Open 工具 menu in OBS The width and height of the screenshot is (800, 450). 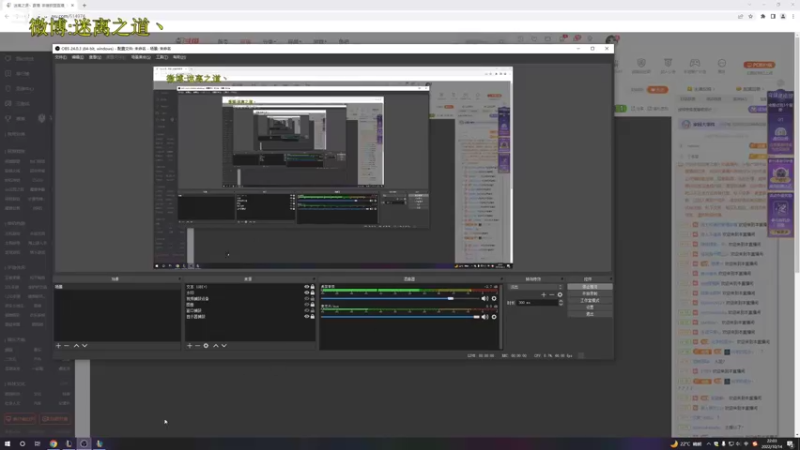[162, 57]
